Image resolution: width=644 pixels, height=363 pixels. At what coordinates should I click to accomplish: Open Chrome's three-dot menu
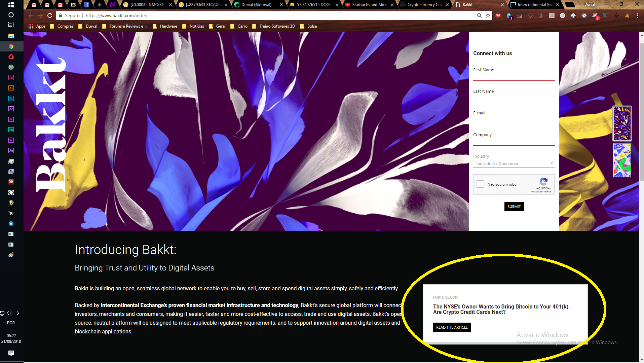pyautogui.click(x=637, y=15)
